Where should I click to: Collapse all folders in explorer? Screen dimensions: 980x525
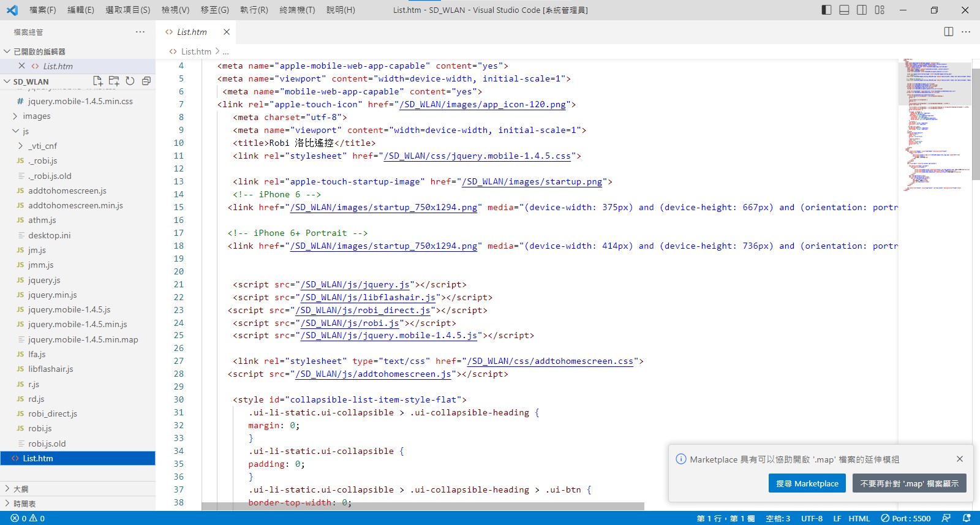point(146,81)
